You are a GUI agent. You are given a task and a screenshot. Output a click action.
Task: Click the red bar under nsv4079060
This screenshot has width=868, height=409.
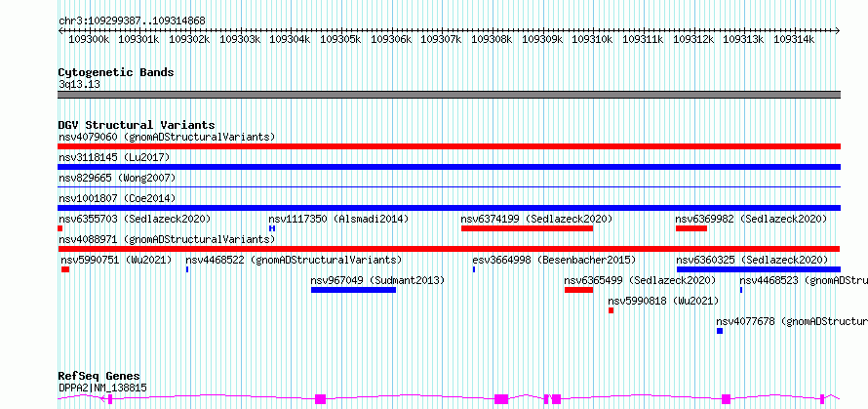click(449, 146)
